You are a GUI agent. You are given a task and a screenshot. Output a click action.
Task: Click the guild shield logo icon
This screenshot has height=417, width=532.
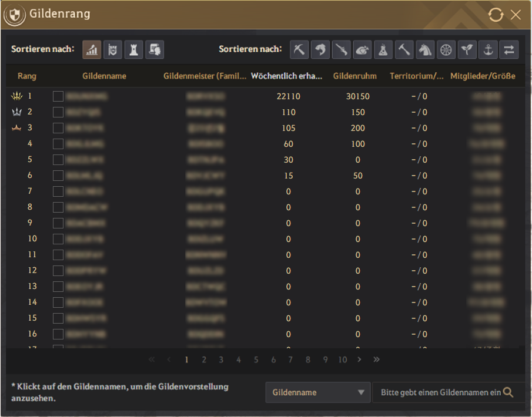pos(14,15)
